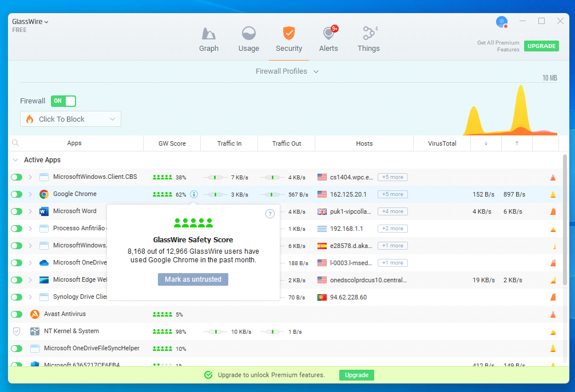Screen dimensions: 575x392
Task: Click the NT Kernel & System icon
Action: [35, 331]
